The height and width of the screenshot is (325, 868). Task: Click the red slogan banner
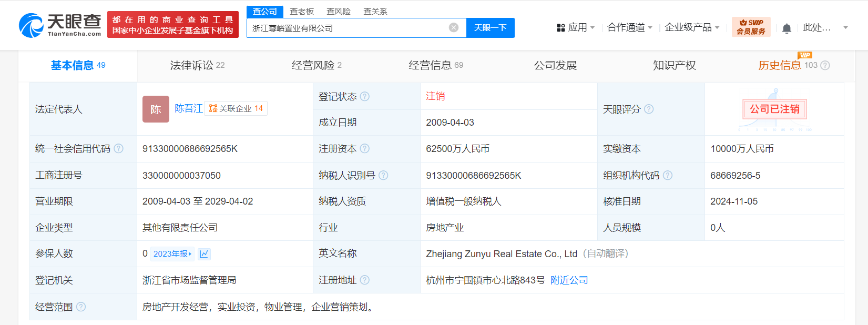(173, 25)
